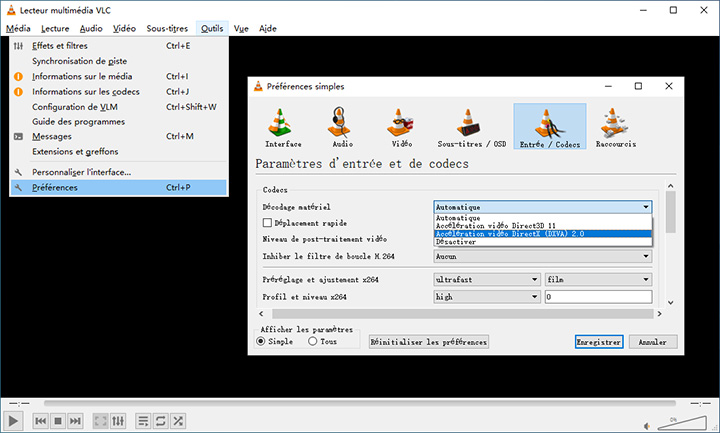This screenshot has width=720, height=433.
Task: Open Informations sur les codecs
Action: click(118, 91)
